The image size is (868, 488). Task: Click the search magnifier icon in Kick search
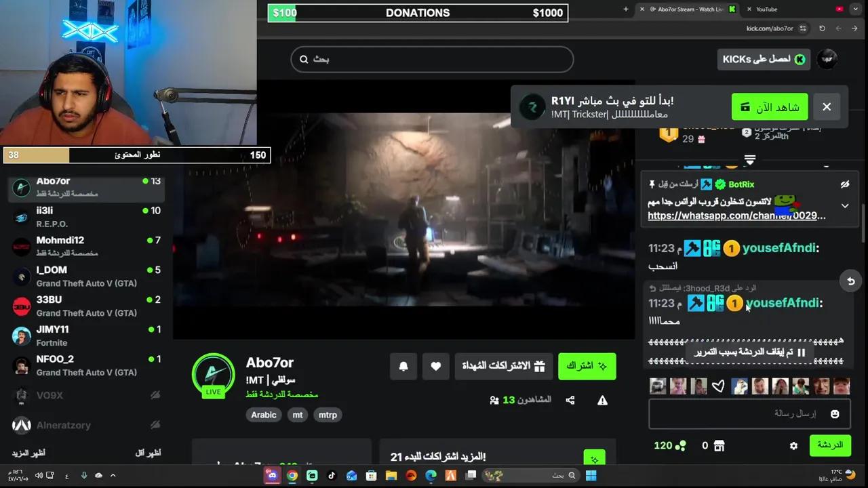304,59
